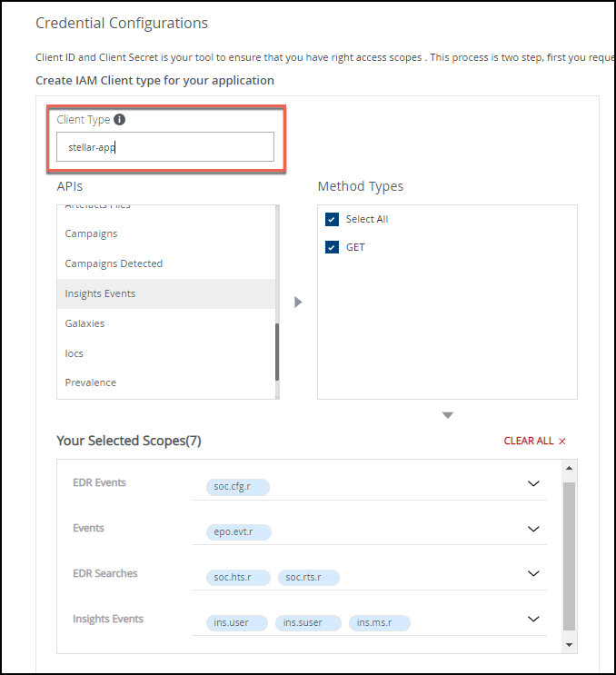Click the down arrow below Method Types
The height and width of the screenshot is (675, 616).
[x=447, y=415]
